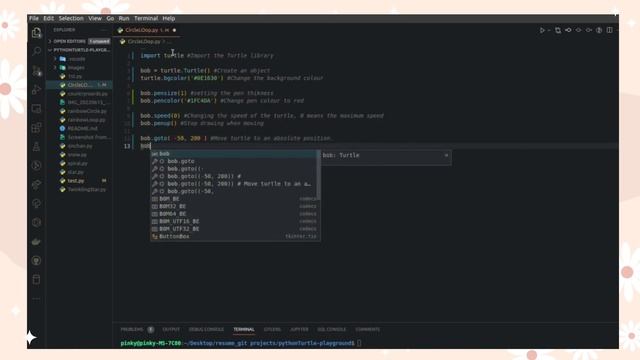The width and height of the screenshot is (640, 360).
Task: Select the CircleLoop file in explorer
Action: pos(79,85)
